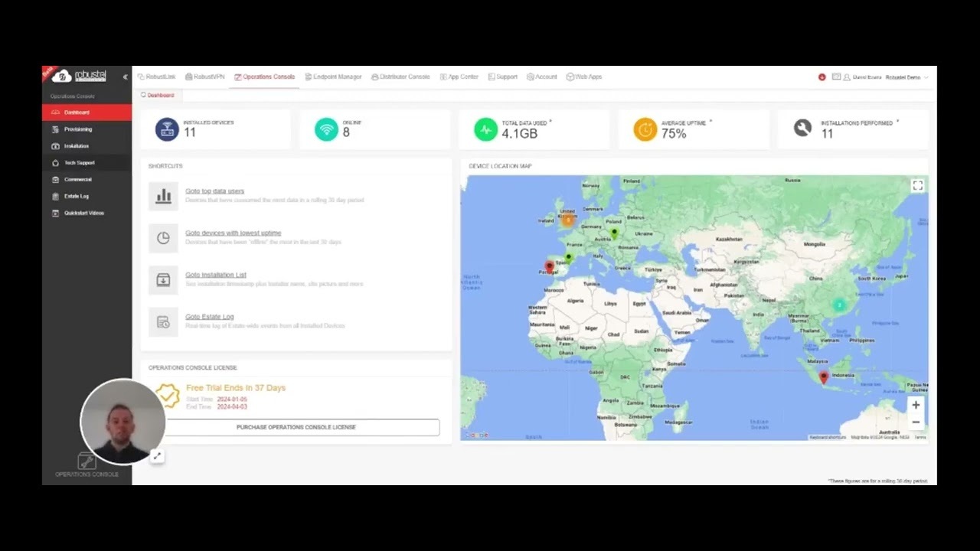Click the Installations Performed wrench icon
Screen dimensions: 980x551
802,129
